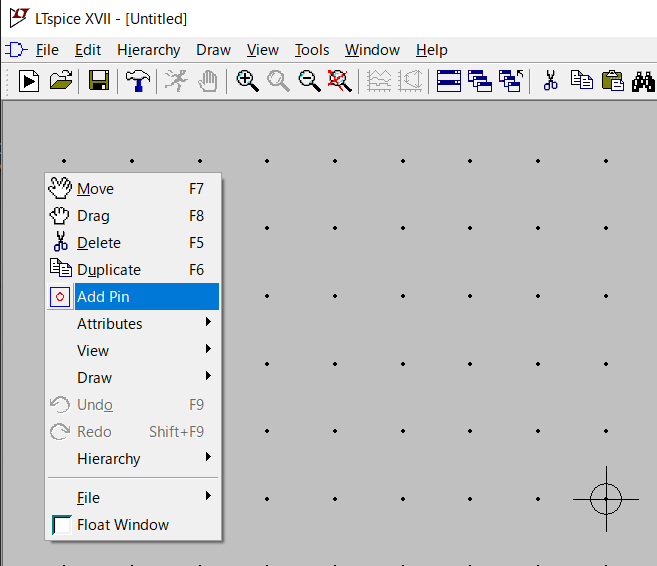Open a file with the folder icon
Screen dimensions: 657x566
(61, 81)
